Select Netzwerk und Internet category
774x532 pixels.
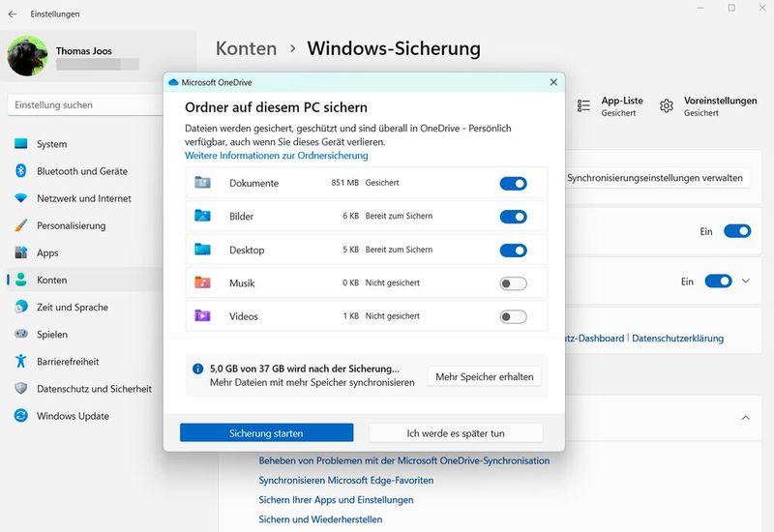pos(85,198)
